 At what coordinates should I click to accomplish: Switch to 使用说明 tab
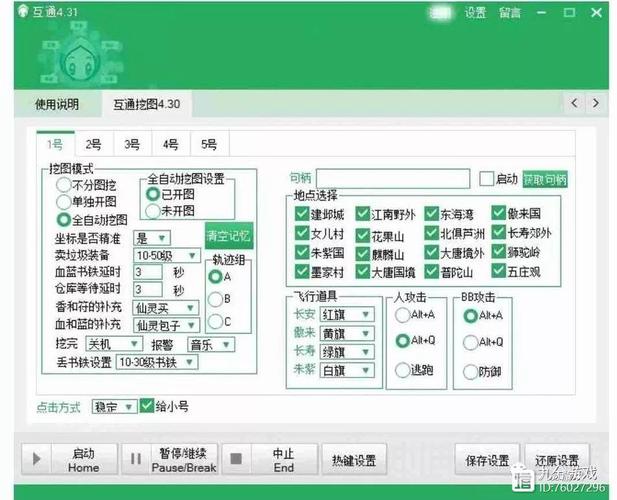click(x=57, y=104)
